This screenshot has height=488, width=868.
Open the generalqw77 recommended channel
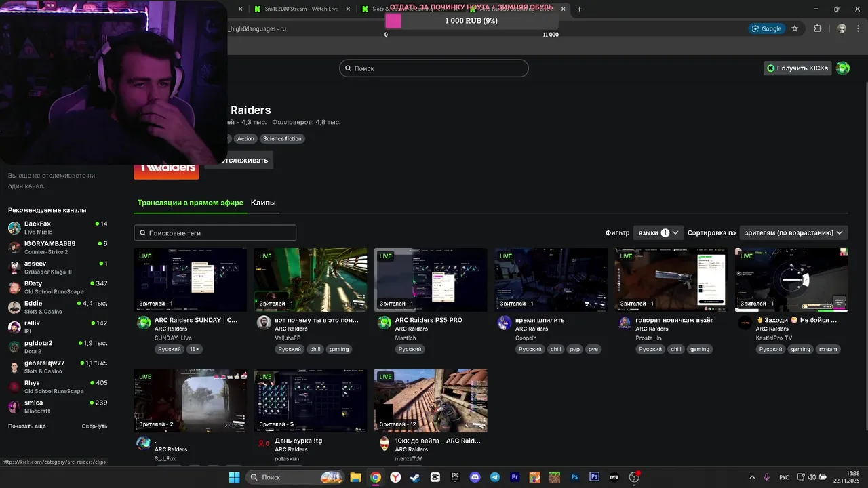(58, 367)
